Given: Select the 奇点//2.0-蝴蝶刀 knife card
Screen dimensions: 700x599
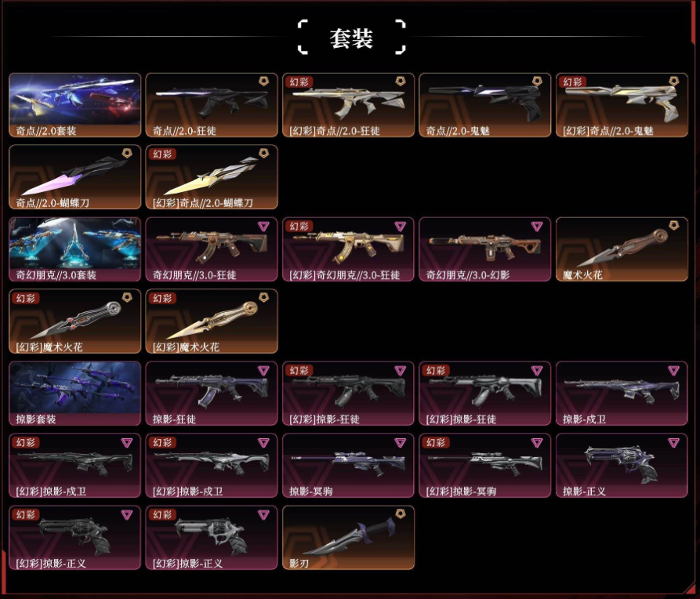Looking at the screenshot, I should 75,177.
